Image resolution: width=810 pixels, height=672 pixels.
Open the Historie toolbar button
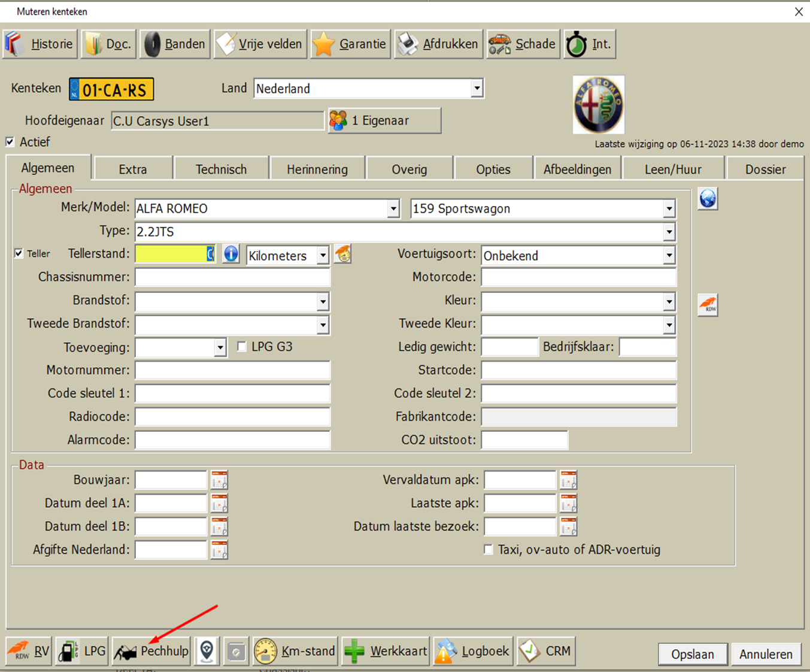40,44
